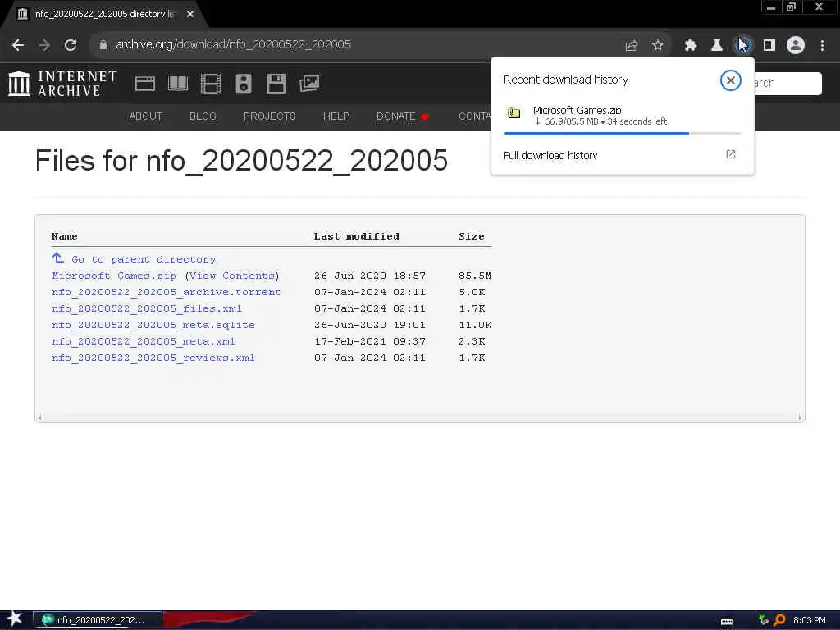Open the Web archive icon
The width and height of the screenshot is (840, 630).
tap(145, 84)
